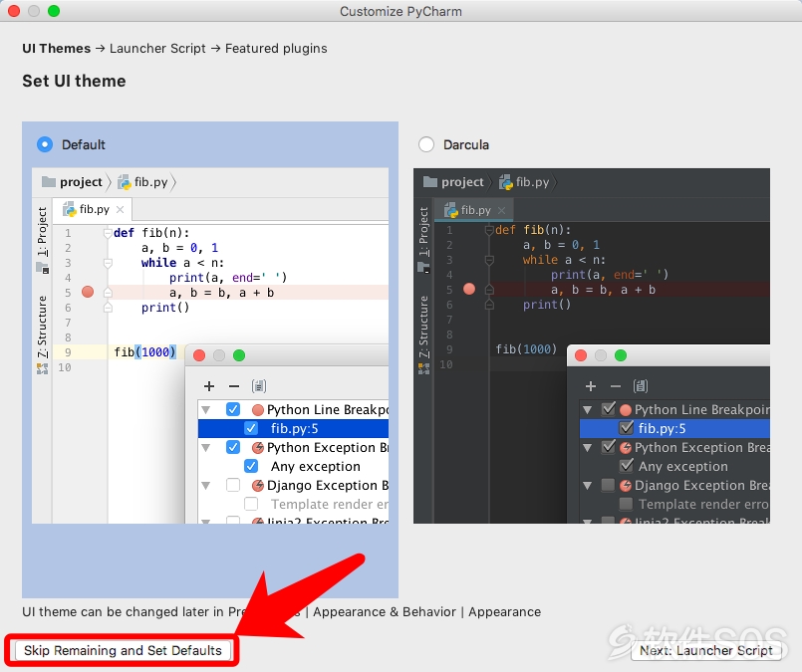Viewport: 802px width, 672px height.
Task: Click group breakpoints icon in Darcula preview
Action: pos(641,386)
